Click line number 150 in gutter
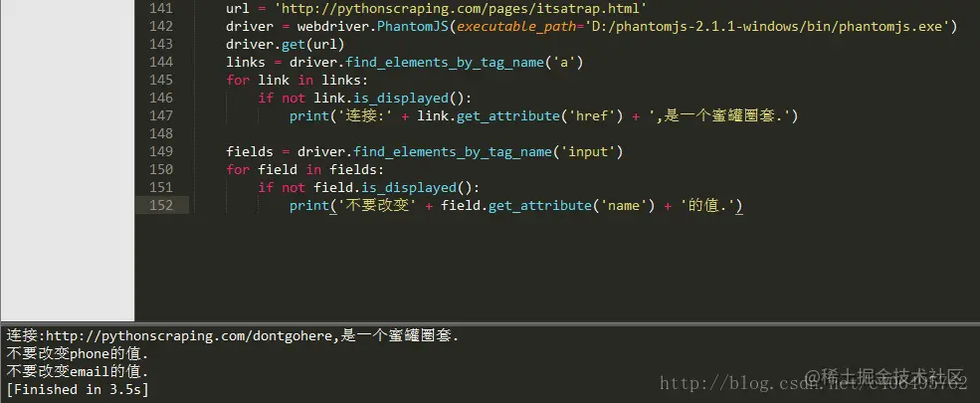 [161, 169]
